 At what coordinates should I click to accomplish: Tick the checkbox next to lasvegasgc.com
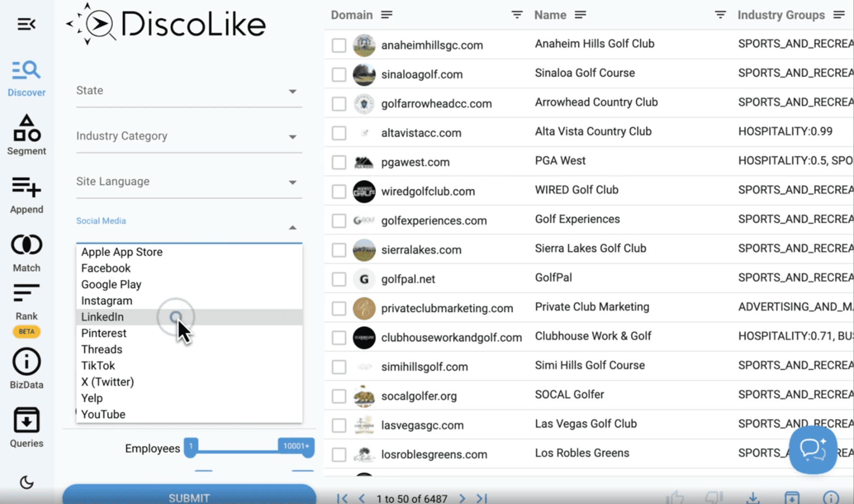[339, 425]
